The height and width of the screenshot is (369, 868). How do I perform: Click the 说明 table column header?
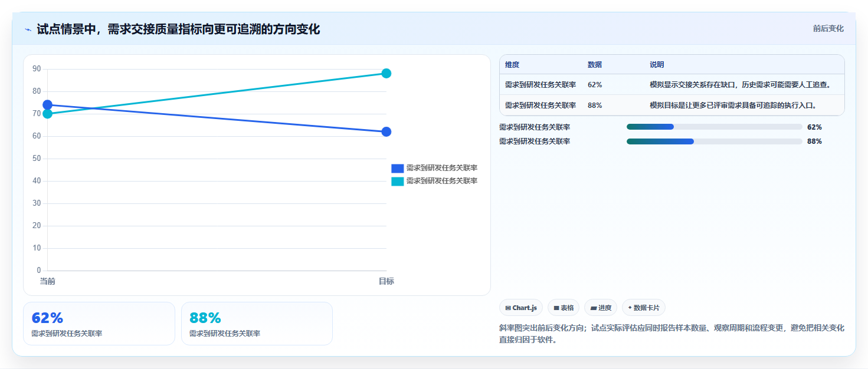657,65
